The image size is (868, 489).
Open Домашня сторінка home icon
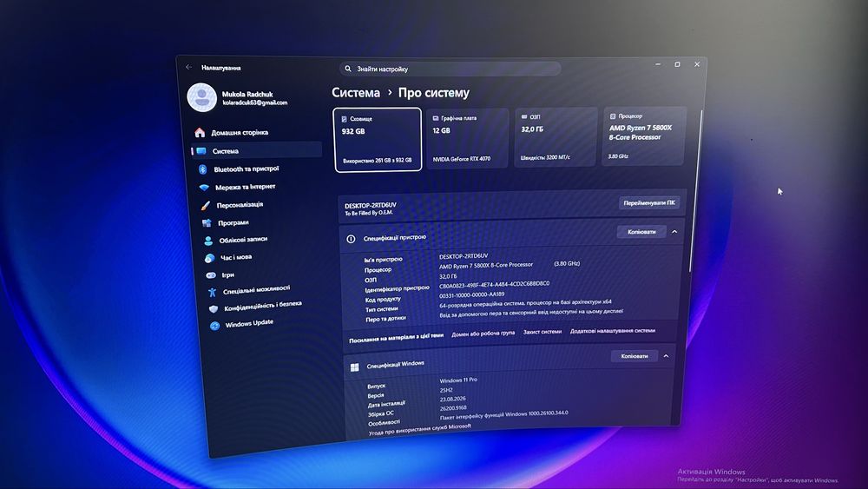pos(200,133)
